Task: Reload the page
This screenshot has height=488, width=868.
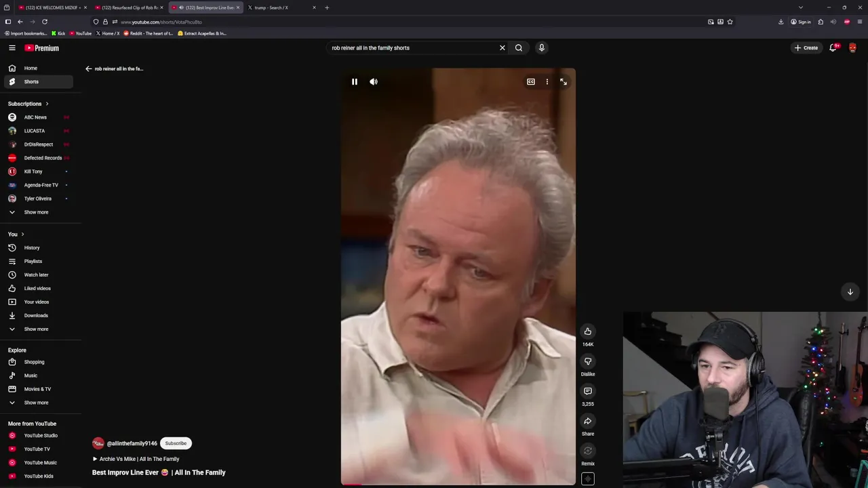Action: point(45,22)
